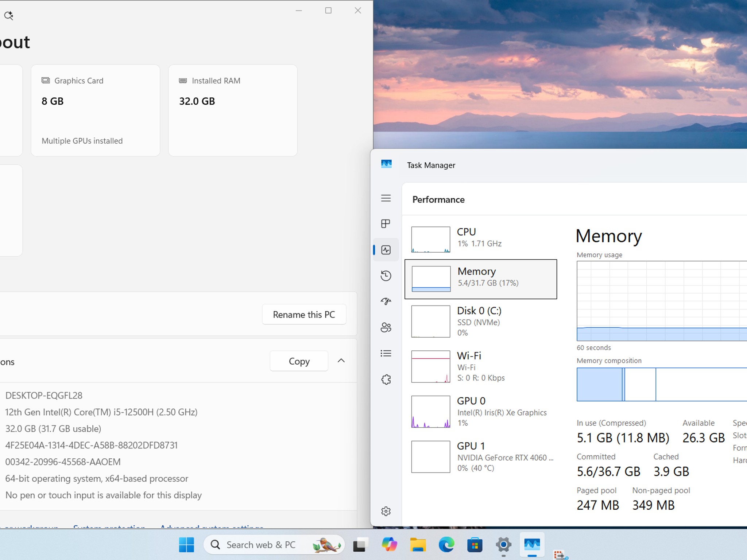The width and height of the screenshot is (747, 560).
Task: Open the Startup apps icon
Action: (386, 302)
